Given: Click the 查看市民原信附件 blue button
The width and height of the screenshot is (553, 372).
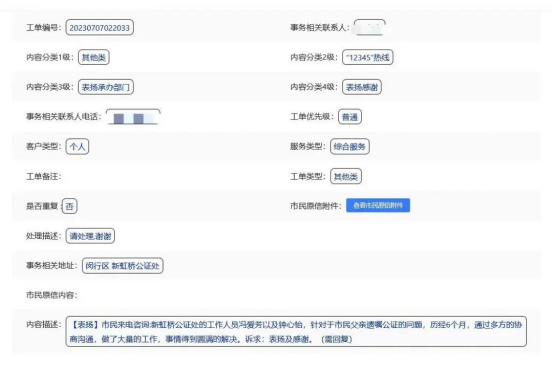Looking at the screenshot, I should [378, 205].
